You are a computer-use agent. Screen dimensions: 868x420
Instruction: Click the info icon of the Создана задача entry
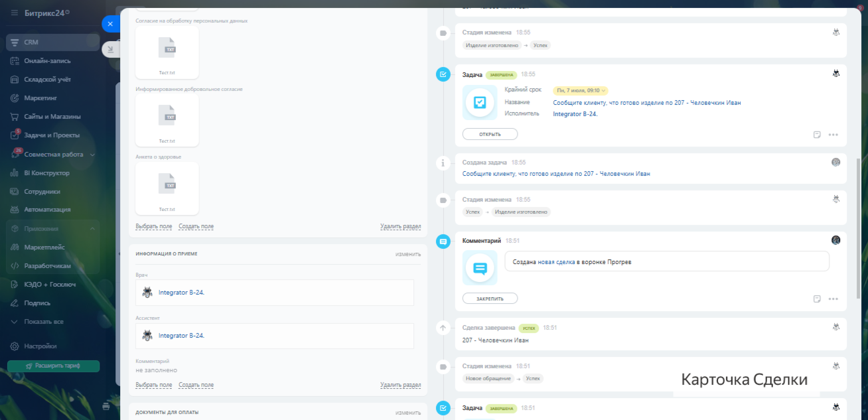click(x=443, y=163)
